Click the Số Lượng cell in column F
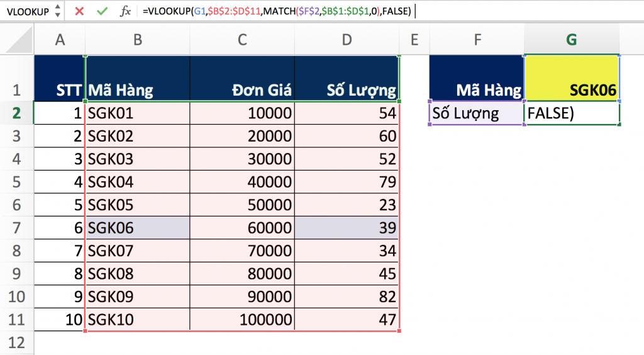Viewport: 644px width, 355px height. click(x=476, y=114)
